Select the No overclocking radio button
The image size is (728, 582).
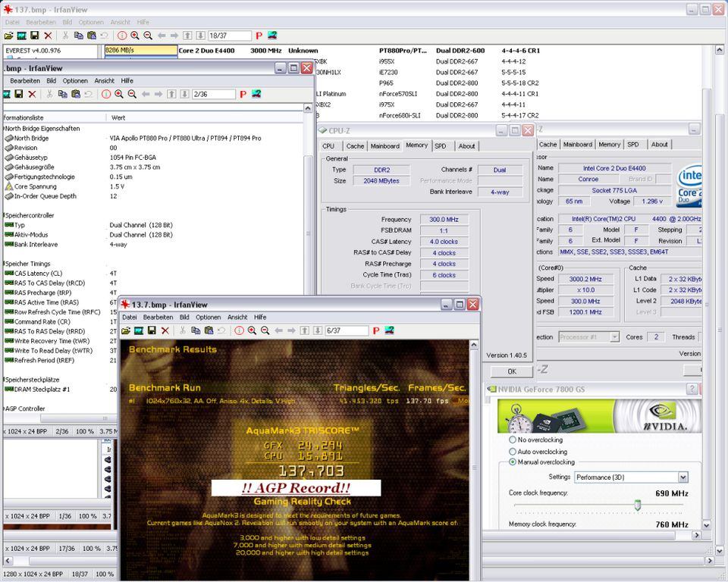click(x=513, y=440)
